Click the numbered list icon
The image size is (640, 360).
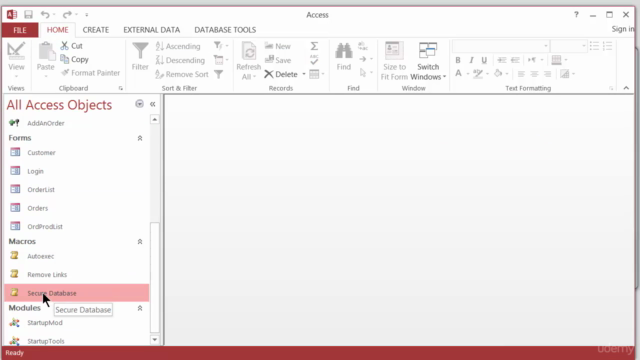[607, 46]
